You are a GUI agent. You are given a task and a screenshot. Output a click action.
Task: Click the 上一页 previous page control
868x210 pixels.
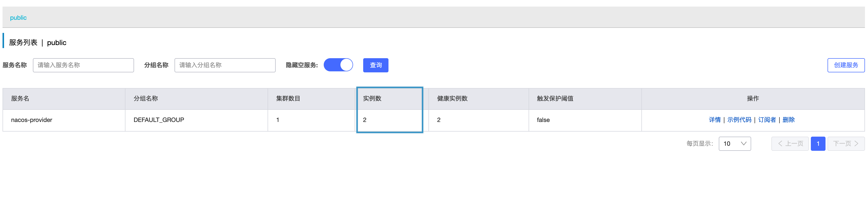point(790,143)
